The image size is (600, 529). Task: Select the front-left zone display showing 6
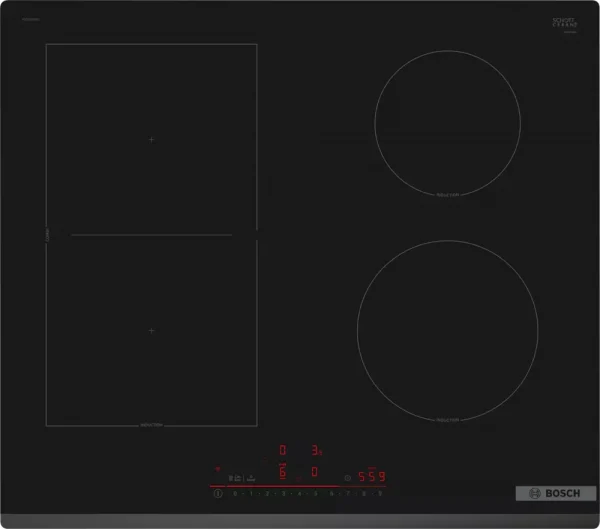[282, 472]
